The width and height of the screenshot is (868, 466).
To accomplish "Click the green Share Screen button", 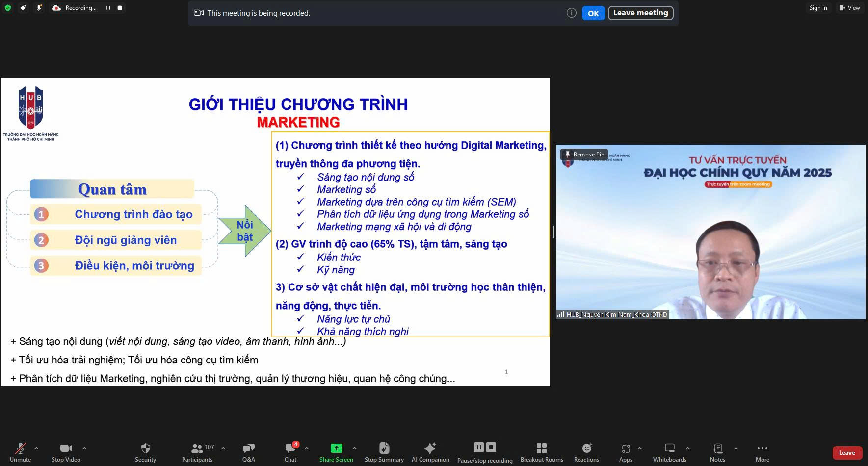I will 336,452.
